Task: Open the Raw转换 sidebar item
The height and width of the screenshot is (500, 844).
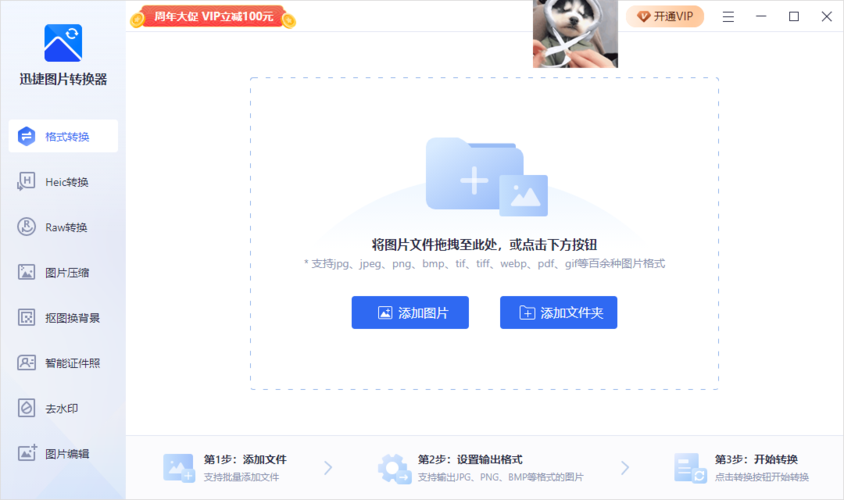Action: 63,227
